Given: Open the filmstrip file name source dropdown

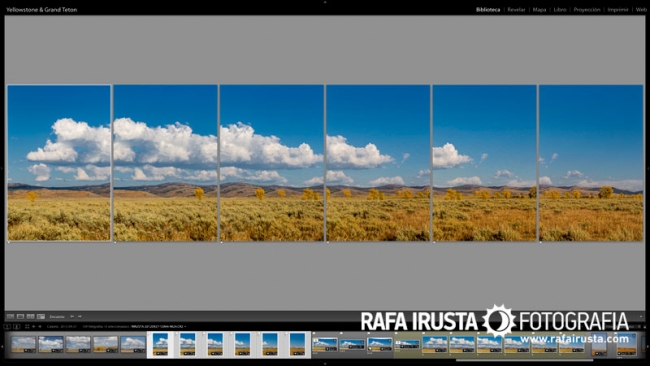Looking at the screenshot, I should point(158,327).
